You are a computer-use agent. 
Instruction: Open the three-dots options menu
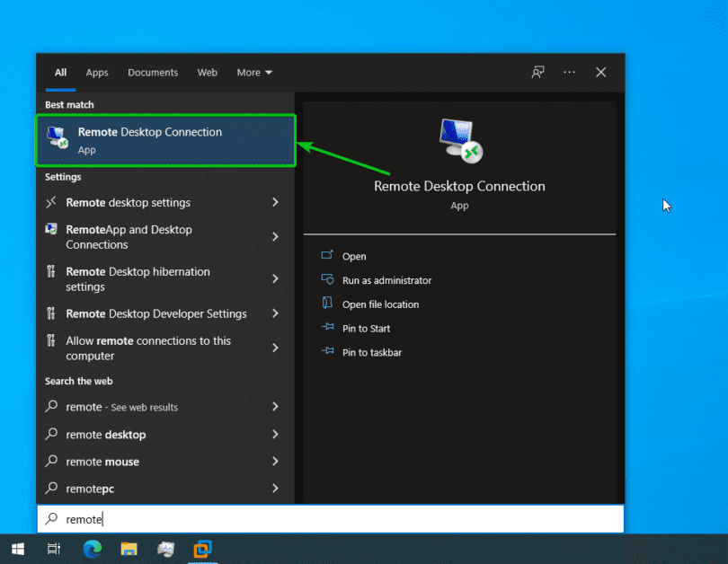point(570,73)
